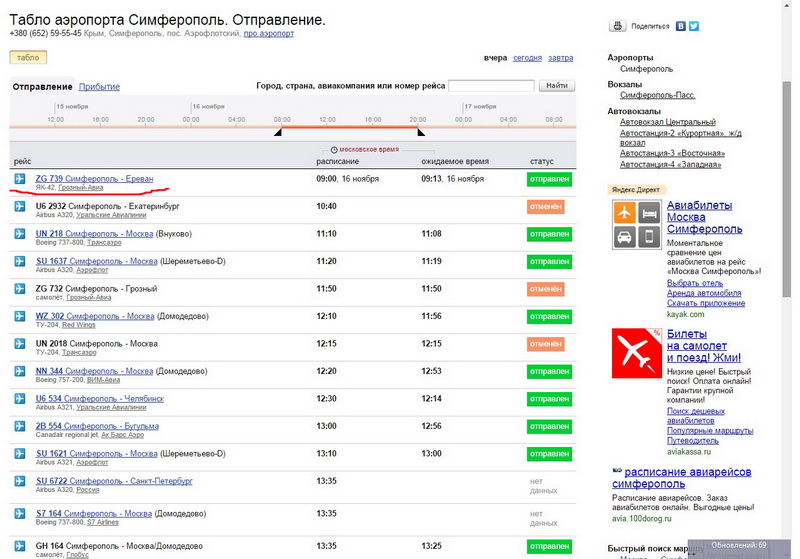
Task: Click plane icon beside 2B 554 Бугульма flight
Action: [x=20, y=426]
